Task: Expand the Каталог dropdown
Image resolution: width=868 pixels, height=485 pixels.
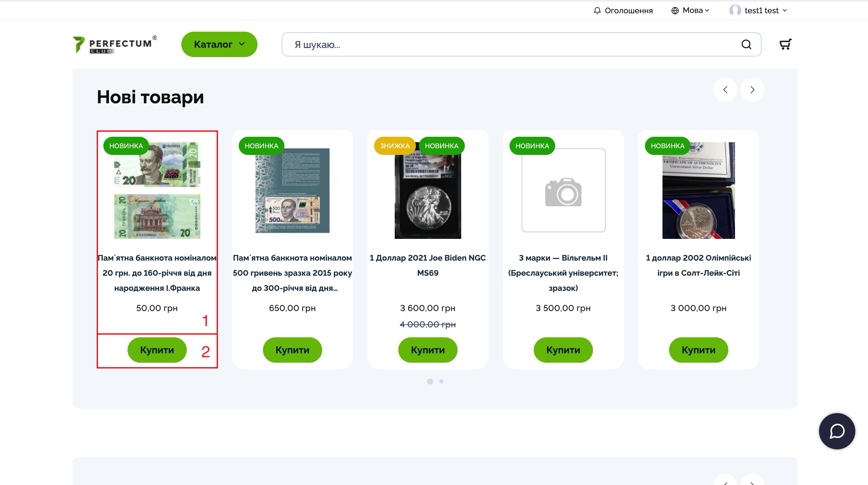Action: pos(219,44)
